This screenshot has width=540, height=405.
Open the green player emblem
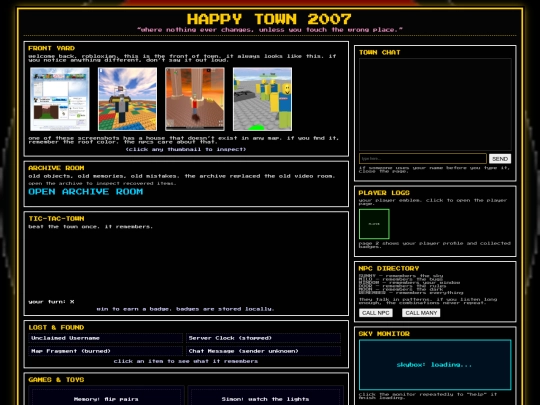374,224
